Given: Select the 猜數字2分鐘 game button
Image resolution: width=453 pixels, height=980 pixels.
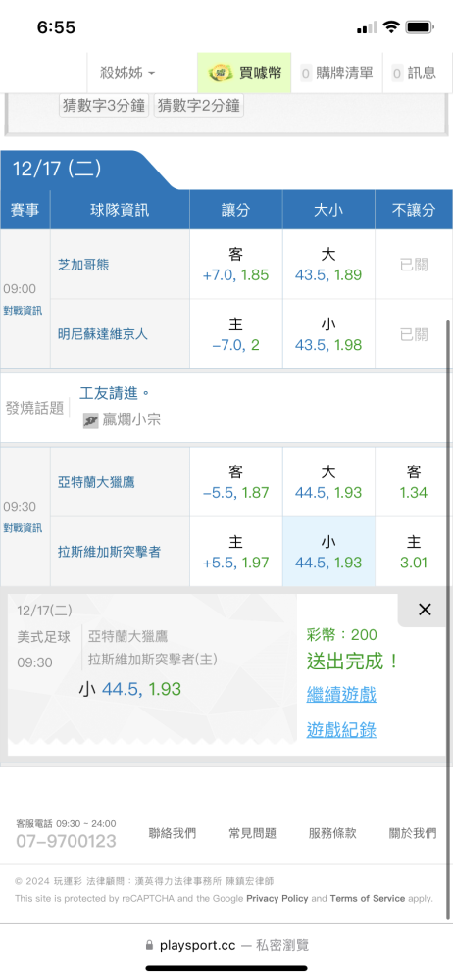Looking at the screenshot, I should (x=198, y=105).
